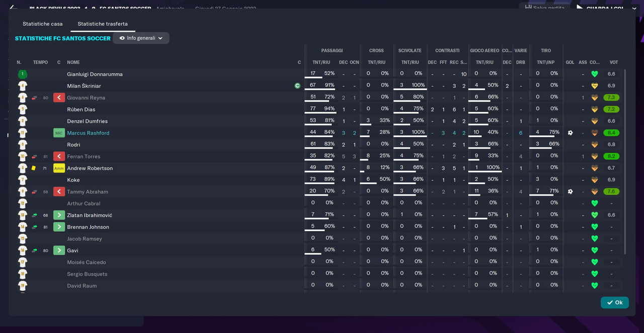Click the player name Rodri
This screenshot has width=644, height=333.
74,145
